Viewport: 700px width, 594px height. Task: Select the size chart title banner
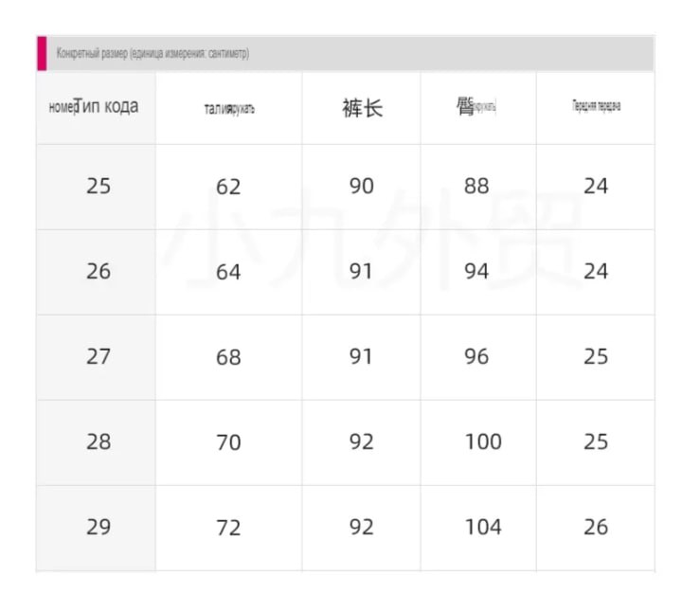[x=346, y=54]
